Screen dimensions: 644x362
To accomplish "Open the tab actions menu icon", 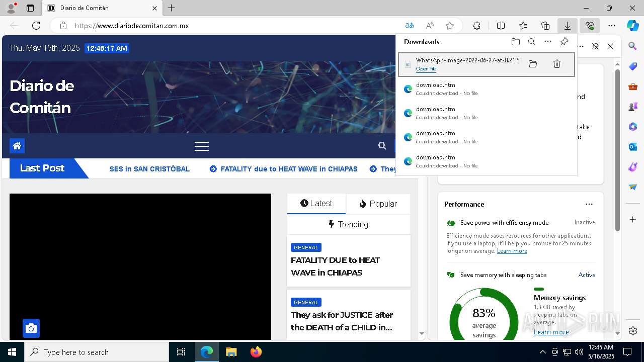I will (30, 8).
